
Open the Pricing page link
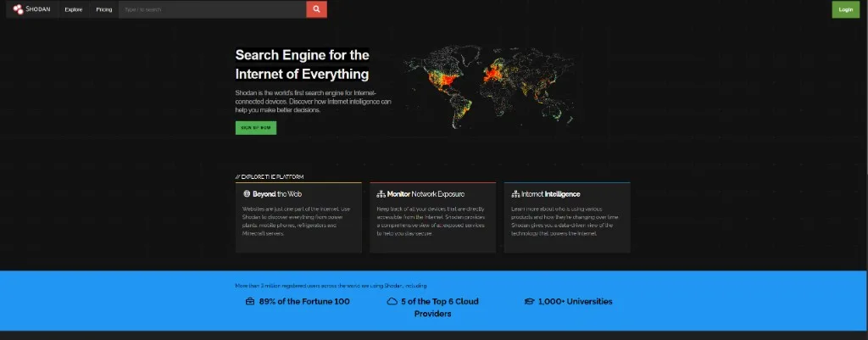(x=103, y=9)
